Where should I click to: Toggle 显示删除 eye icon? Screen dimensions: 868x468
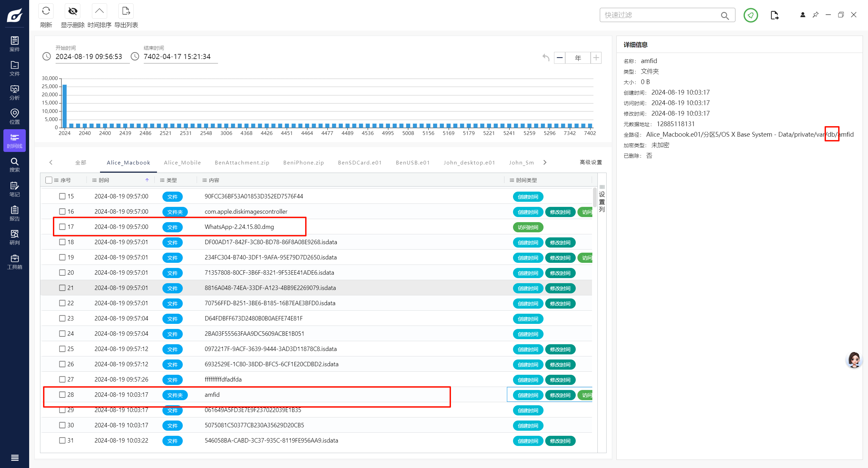tap(73, 11)
